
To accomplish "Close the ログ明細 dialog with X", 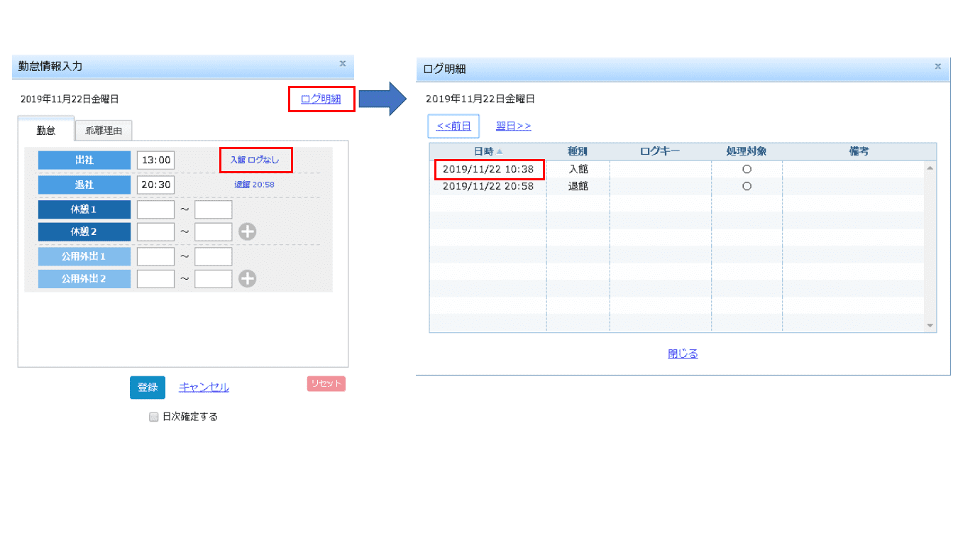I will (937, 67).
